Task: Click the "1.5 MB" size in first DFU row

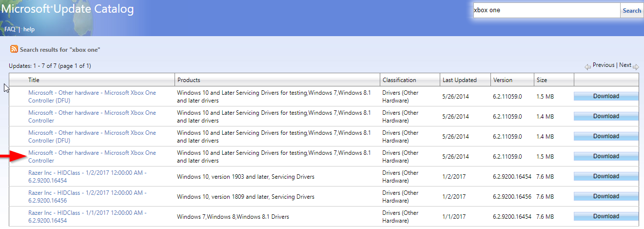Action: [545, 97]
